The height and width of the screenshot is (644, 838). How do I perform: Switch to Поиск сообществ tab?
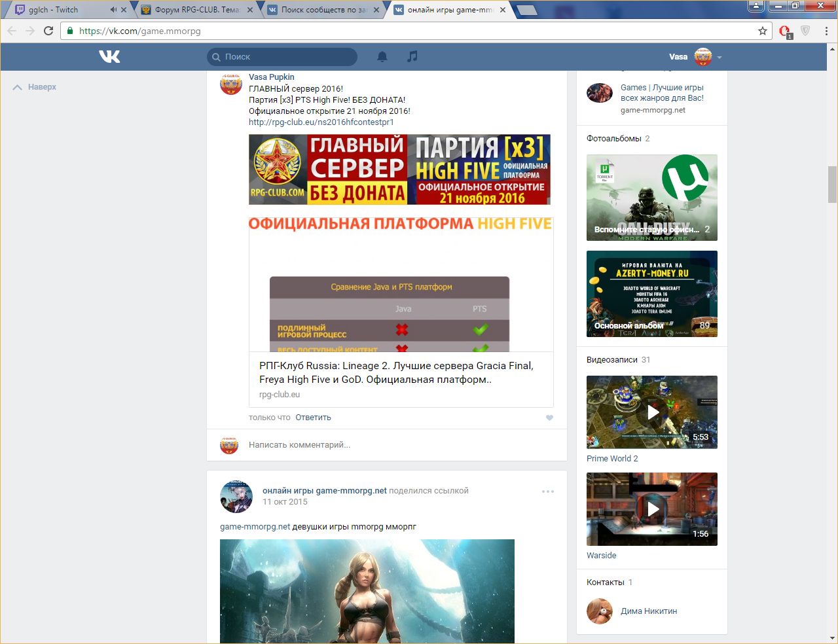point(323,10)
